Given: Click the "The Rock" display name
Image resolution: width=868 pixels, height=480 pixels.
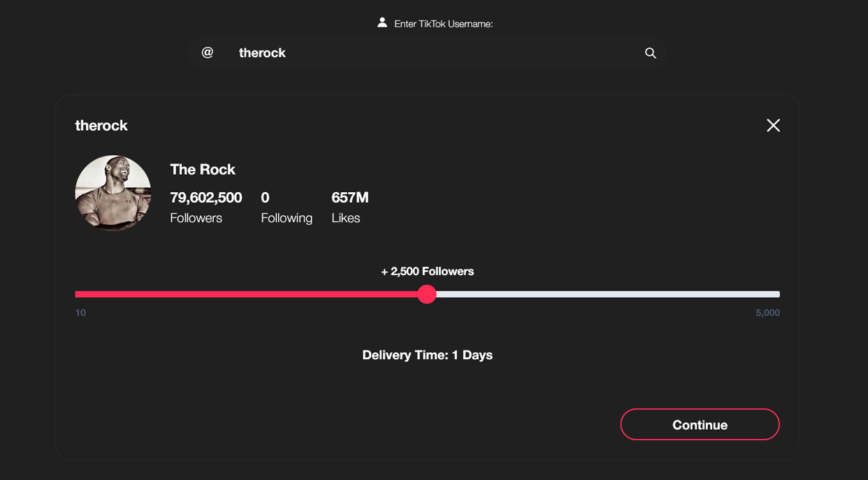Looking at the screenshot, I should [x=203, y=169].
